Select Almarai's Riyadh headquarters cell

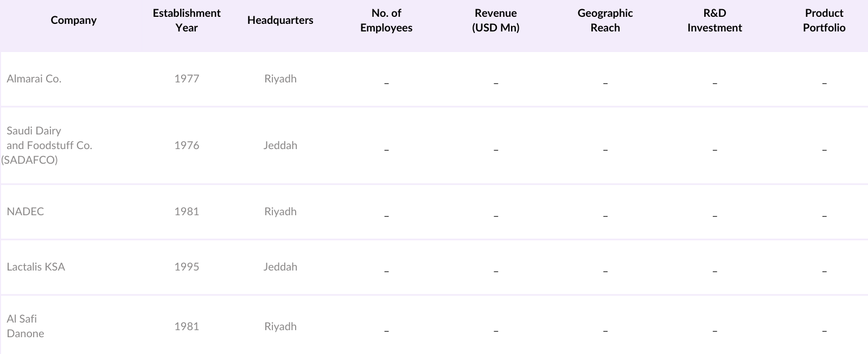[280, 79]
